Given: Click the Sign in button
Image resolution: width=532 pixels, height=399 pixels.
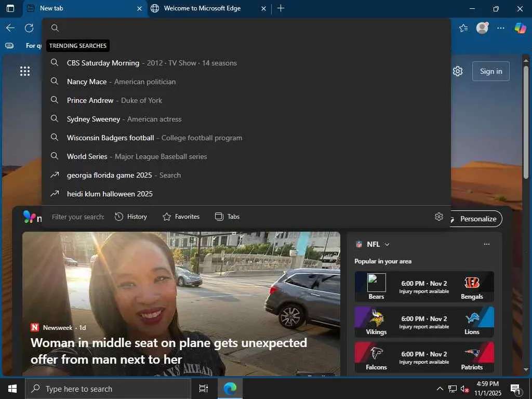Looking at the screenshot, I should [x=490, y=71].
